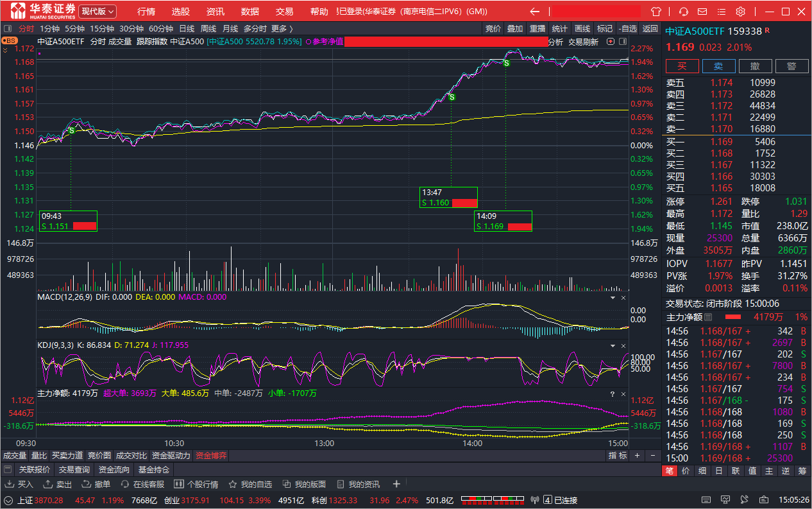
Task: Click the 14:09 sell marker label
Action: point(503,221)
